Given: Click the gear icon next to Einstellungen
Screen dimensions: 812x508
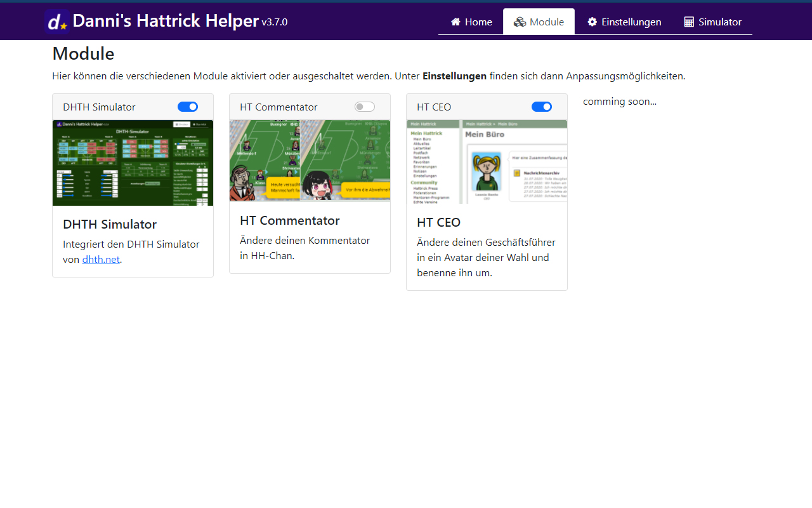Looking at the screenshot, I should tap(591, 22).
